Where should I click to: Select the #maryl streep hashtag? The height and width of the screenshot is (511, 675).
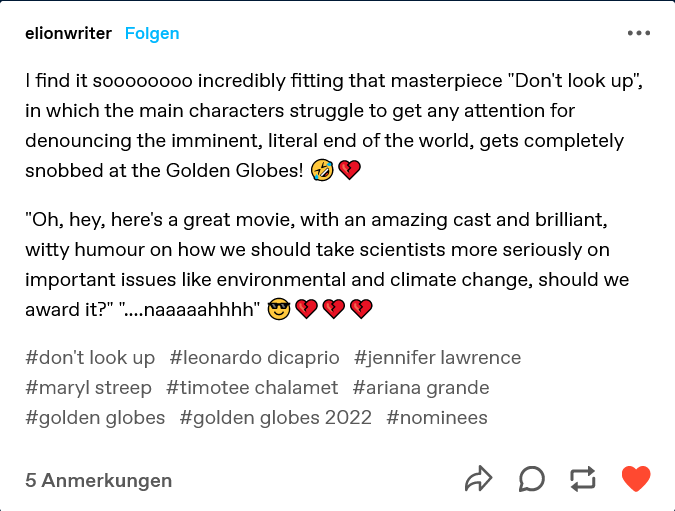[89, 387]
